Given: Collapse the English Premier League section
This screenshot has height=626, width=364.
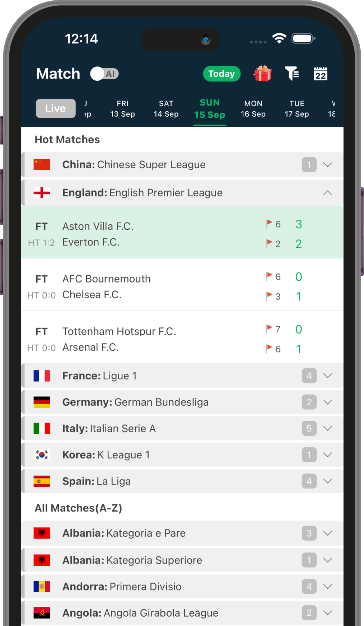Looking at the screenshot, I should [x=327, y=193].
